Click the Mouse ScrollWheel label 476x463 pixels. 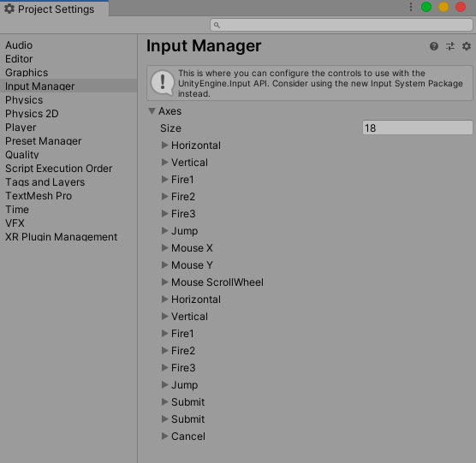(x=217, y=282)
